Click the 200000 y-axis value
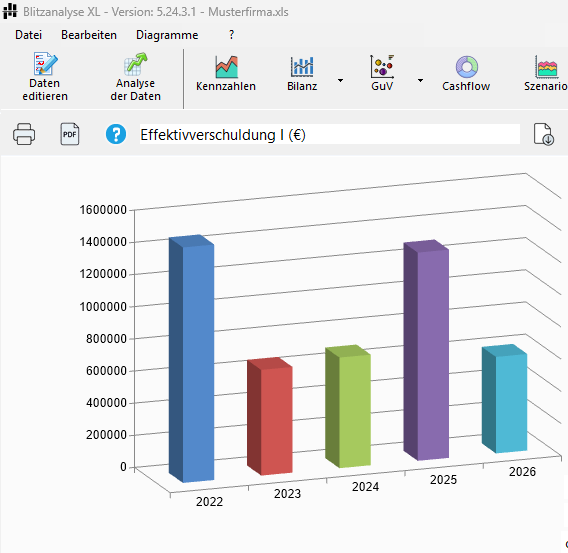This screenshot has width=568, height=553. (106, 435)
